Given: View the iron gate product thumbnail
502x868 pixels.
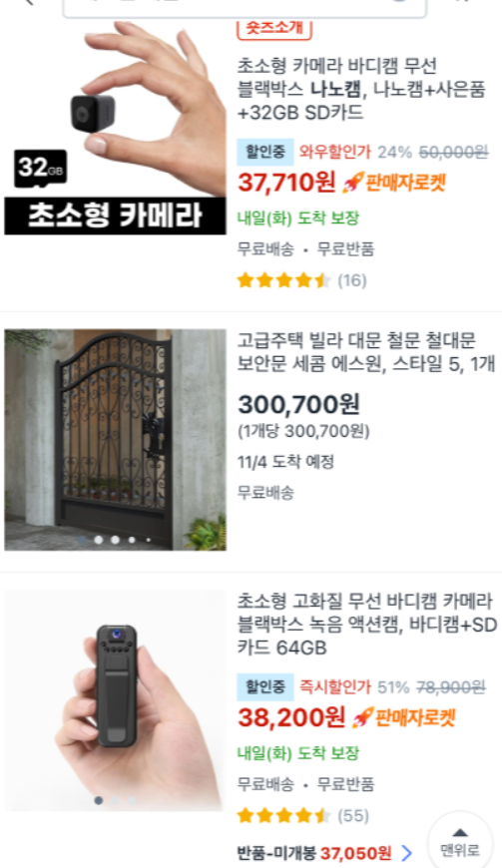Looking at the screenshot, I should coord(115,440).
